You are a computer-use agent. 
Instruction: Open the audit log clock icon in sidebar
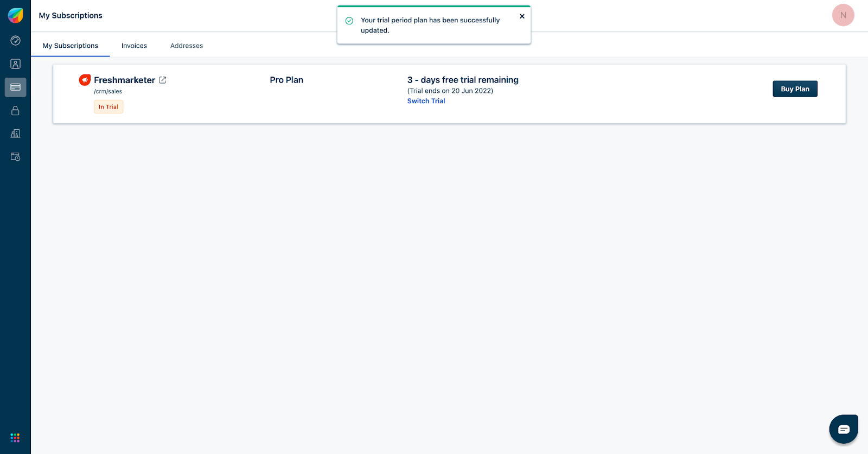[x=15, y=157]
